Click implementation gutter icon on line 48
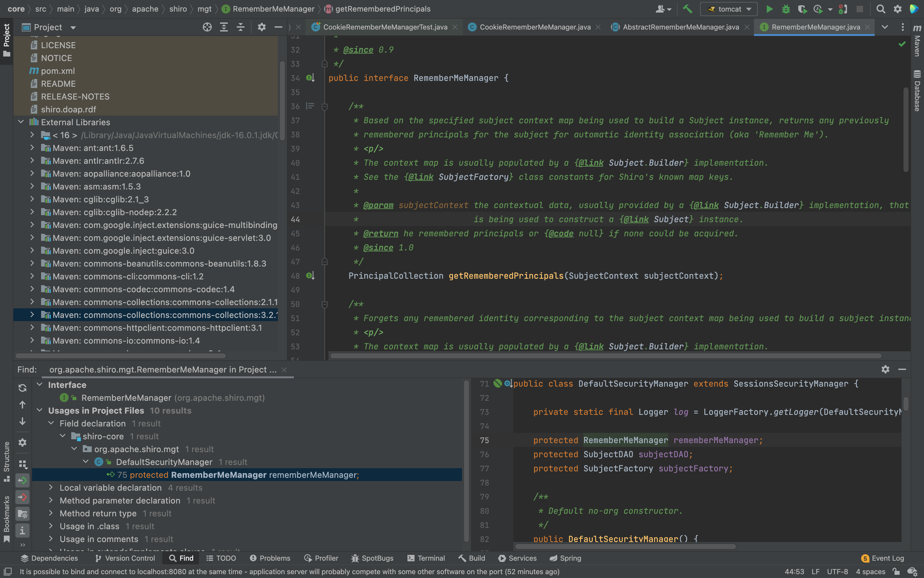The image size is (924, 578). coord(310,276)
